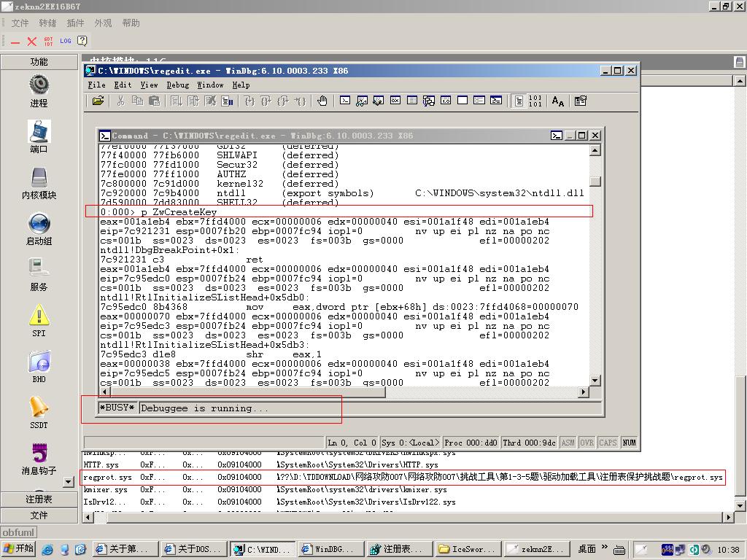Open 消息钩子 (Message hooks) in sidebar
The image size is (747, 560).
tap(39, 459)
